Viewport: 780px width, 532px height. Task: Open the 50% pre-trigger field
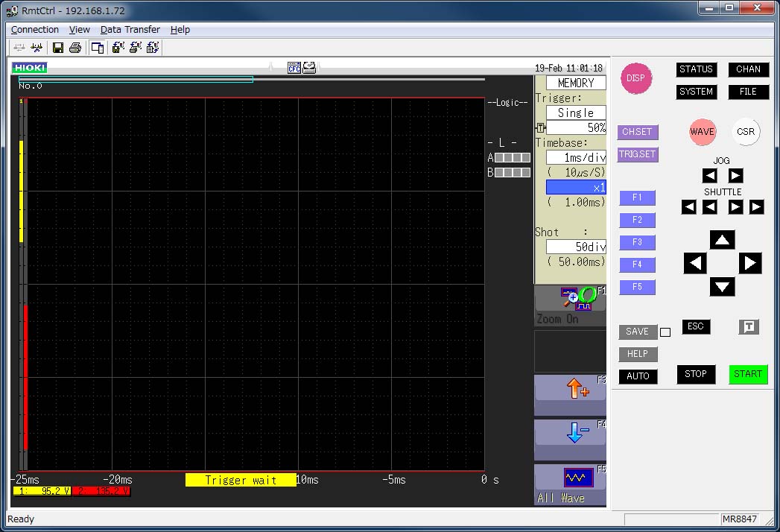576,128
